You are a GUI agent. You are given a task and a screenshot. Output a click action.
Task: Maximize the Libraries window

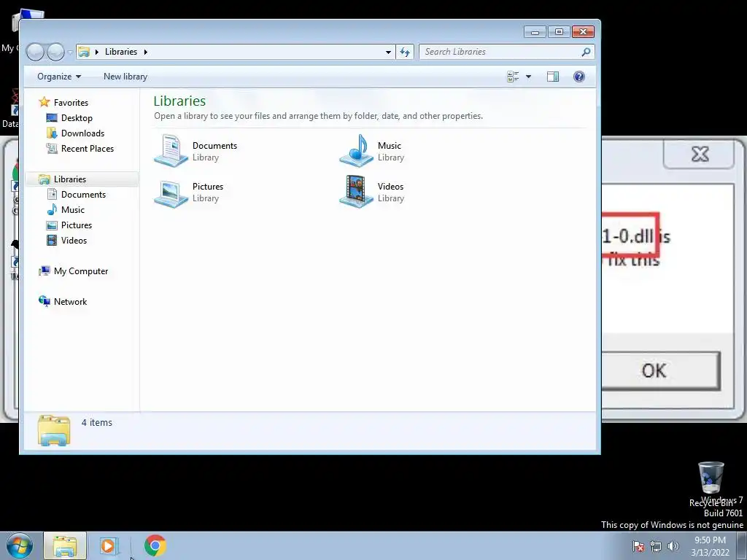[x=559, y=32]
